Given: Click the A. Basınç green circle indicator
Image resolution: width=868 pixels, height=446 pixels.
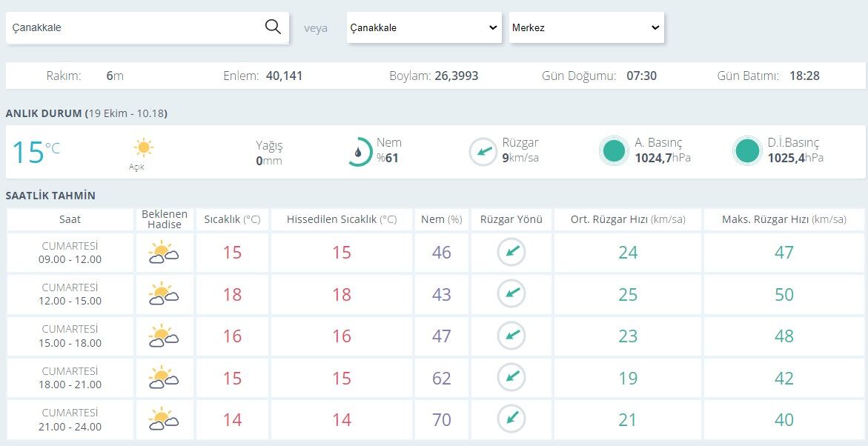Looking at the screenshot, I should (614, 151).
